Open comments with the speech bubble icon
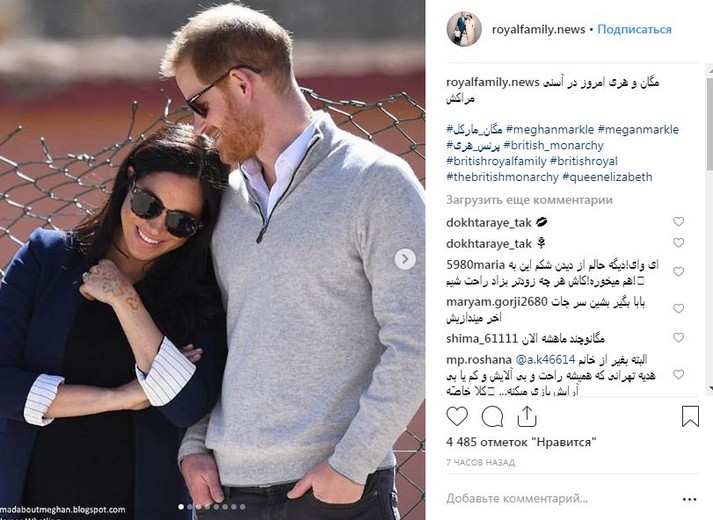713x520 pixels. coord(492,416)
